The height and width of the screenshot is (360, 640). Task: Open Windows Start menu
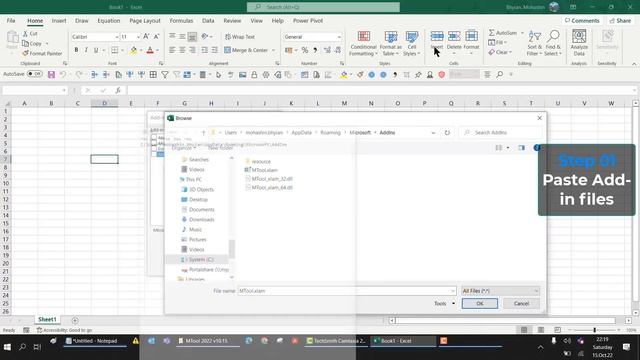pos(7,347)
